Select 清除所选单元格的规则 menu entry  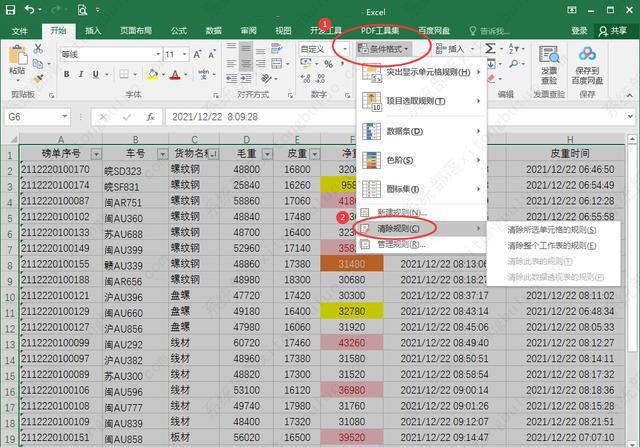point(553,230)
